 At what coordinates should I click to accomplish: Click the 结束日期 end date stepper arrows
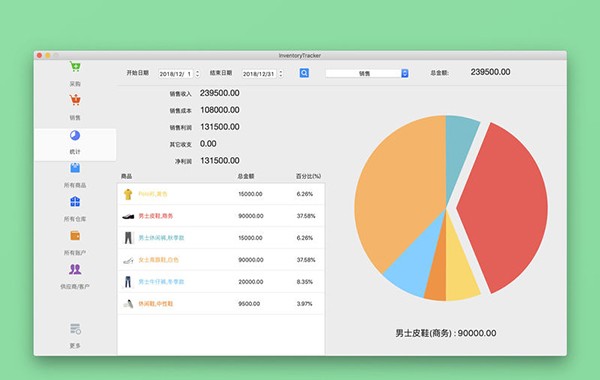tap(281, 73)
